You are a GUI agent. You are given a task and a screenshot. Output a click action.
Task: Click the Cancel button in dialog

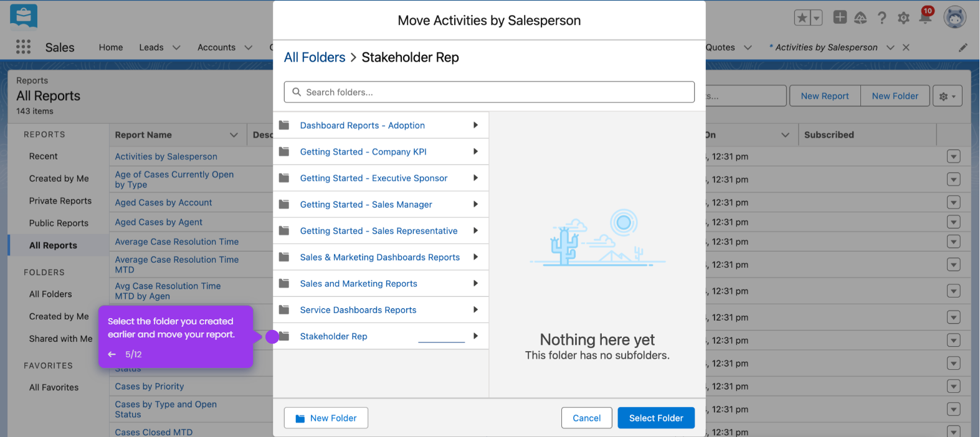click(x=587, y=418)
